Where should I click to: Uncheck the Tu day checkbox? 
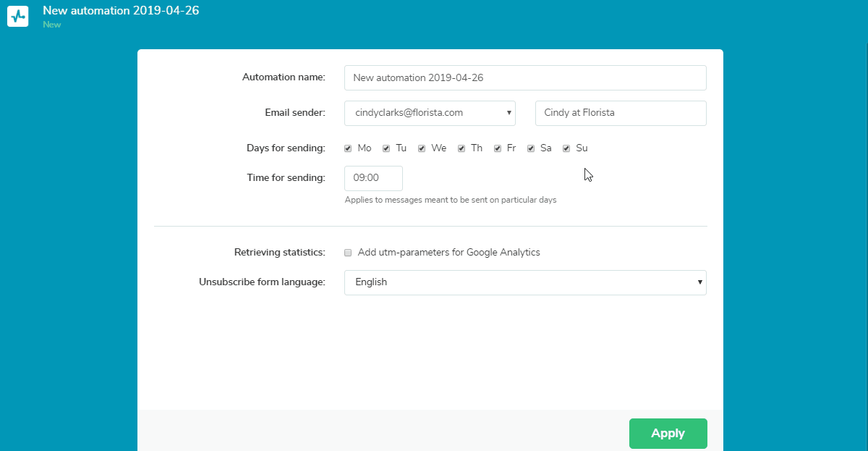pyautogui.click(x=386, y=148)
